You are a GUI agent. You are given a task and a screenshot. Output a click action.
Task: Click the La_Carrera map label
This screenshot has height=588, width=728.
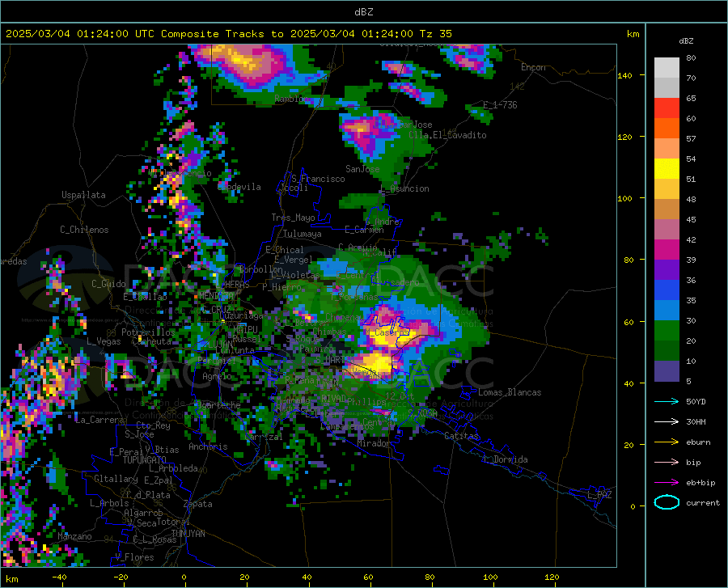(x=99, y=420)
